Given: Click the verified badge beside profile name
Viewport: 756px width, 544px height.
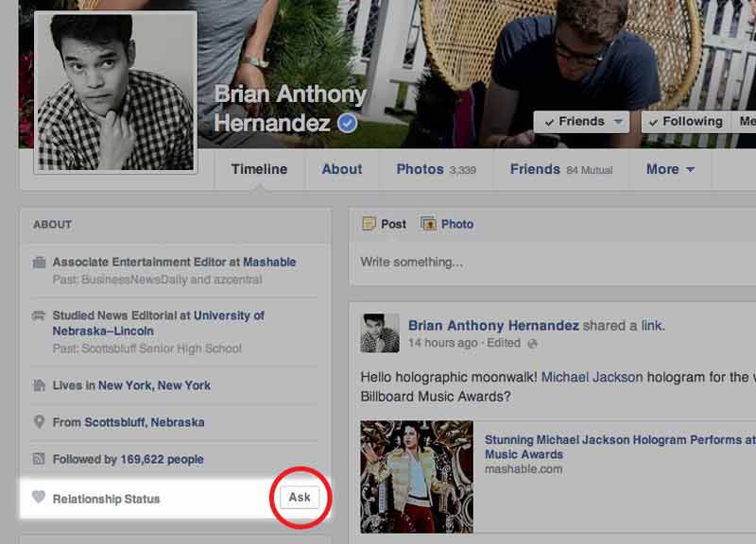Looking at the screenshot, I should (x=348, y=124).
